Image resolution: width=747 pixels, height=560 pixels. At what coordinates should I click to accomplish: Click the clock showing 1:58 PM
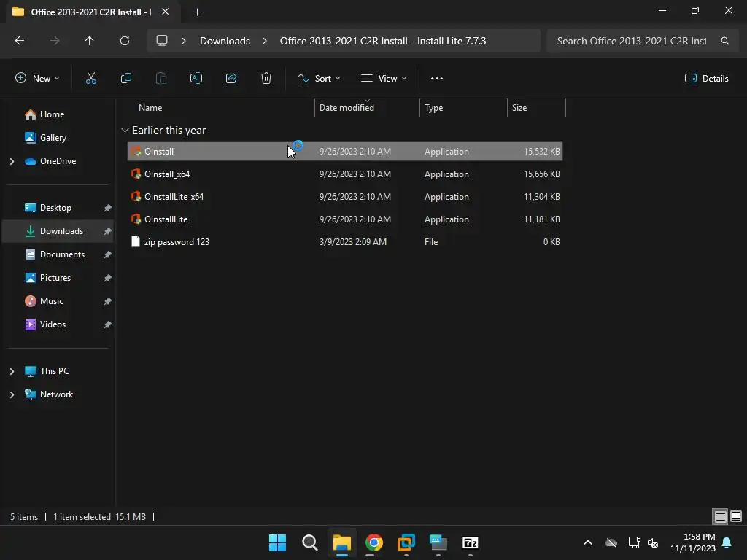(x=699, y=537)
